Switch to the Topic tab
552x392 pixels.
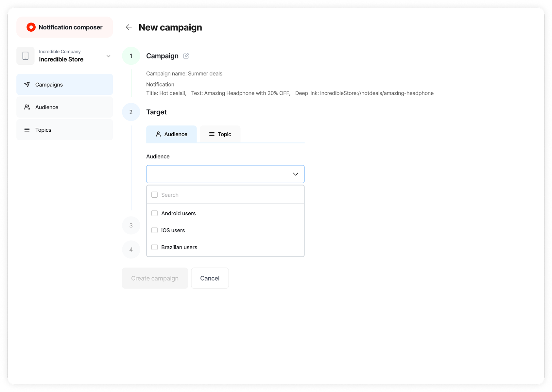tap(220, 134)
